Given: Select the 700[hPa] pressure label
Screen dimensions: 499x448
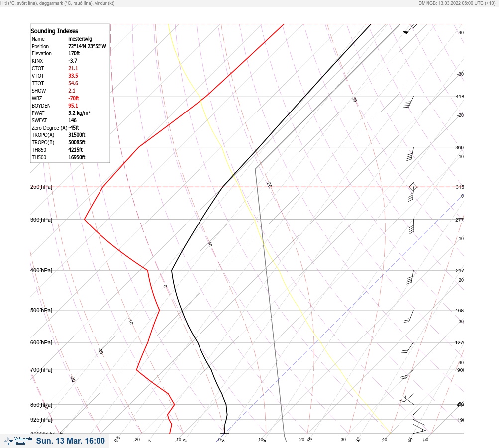Looking at the screenshot, I should tap(41, 370).
